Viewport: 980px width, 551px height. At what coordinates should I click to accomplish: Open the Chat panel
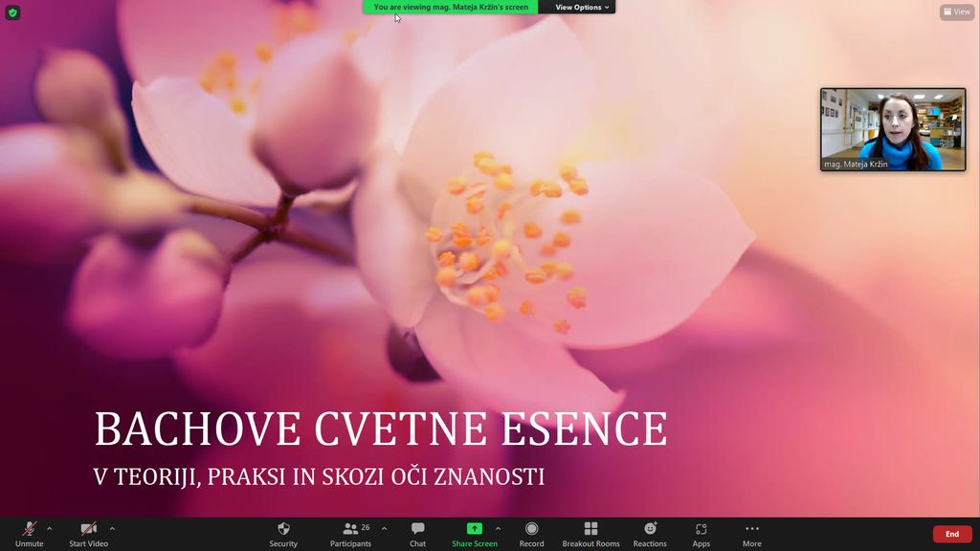pyautogui.click(x=417, y=529)
